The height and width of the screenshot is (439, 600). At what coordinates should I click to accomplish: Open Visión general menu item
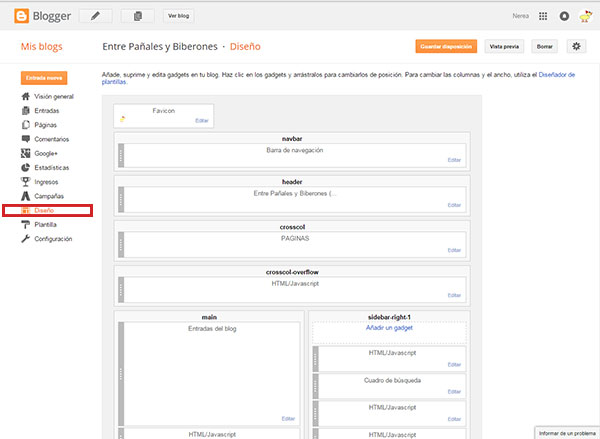[54, 96]
